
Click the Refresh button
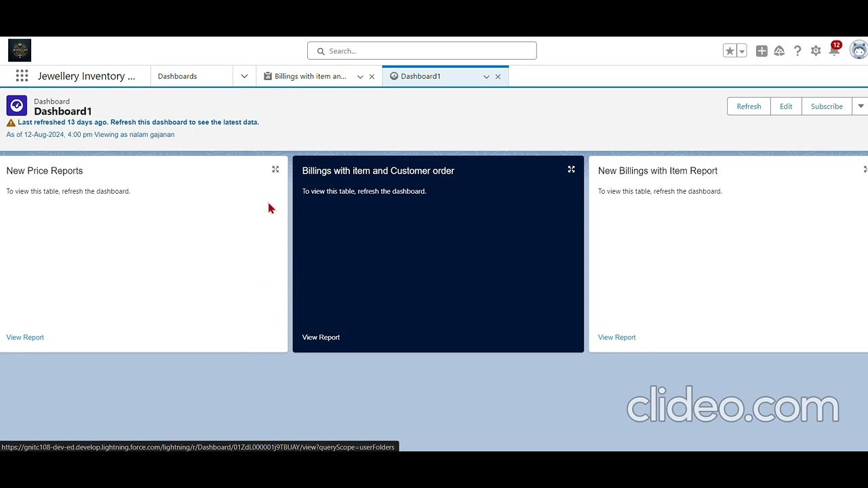click(749, 106)
